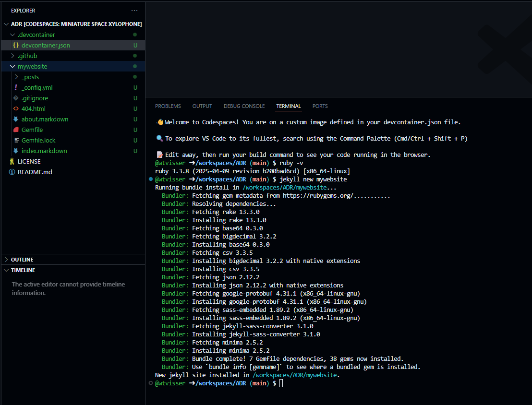Collapse the TIMELINE section
532x405 pixels.
6,270
